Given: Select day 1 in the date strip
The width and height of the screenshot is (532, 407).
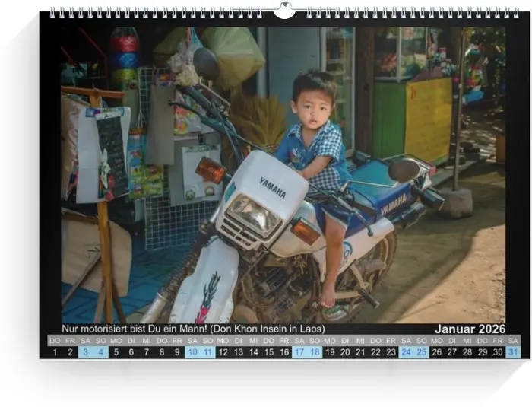Looking at the screenshot, I should tap(55, 352).
